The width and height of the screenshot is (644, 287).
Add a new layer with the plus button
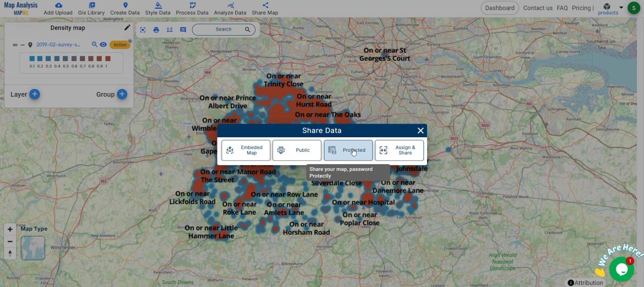pyautogui.click(x=35, y=94)
